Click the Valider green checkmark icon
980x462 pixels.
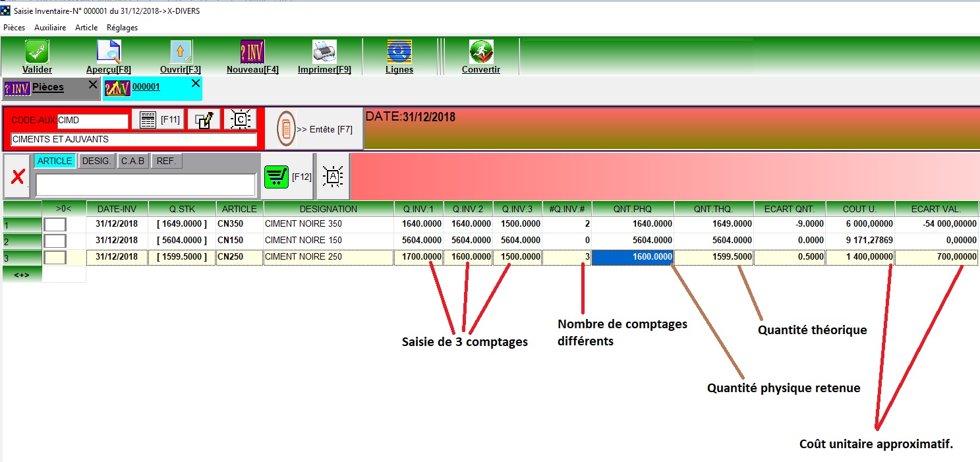coord(37,52)
